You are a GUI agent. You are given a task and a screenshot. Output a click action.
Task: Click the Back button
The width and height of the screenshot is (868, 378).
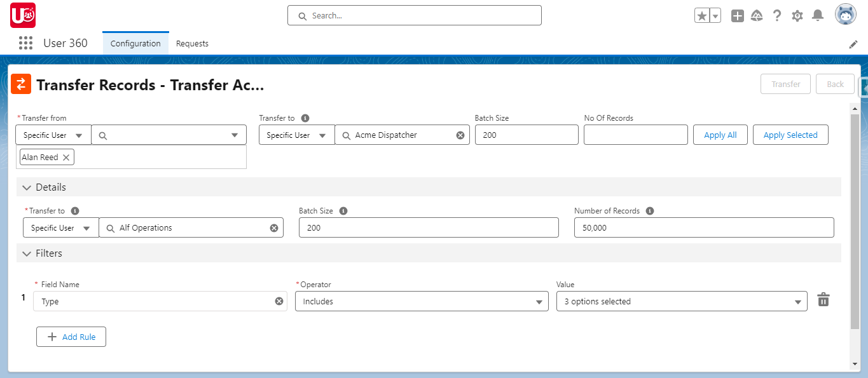click(x=836, y=84)
